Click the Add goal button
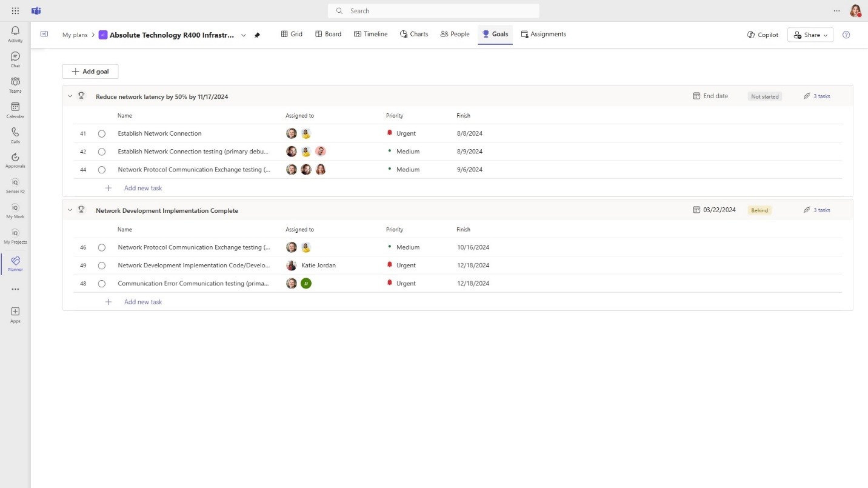 point(90,72)
